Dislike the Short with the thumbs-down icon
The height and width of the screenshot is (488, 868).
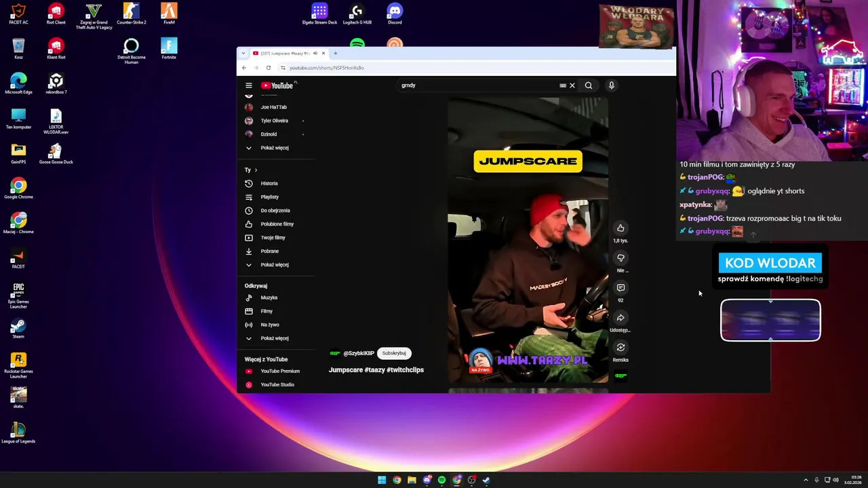coord(620,258)
